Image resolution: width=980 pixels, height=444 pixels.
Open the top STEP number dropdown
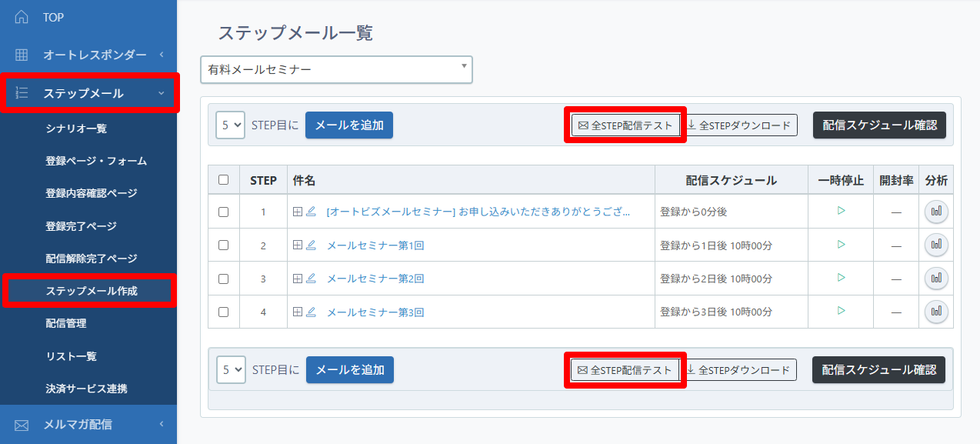[x=230, y=125]
